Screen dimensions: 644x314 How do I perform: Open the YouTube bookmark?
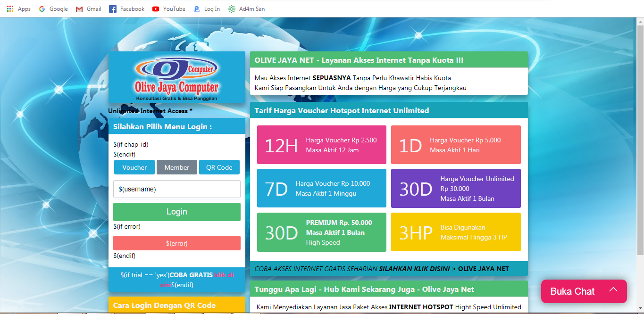click(x=168, y=8)
